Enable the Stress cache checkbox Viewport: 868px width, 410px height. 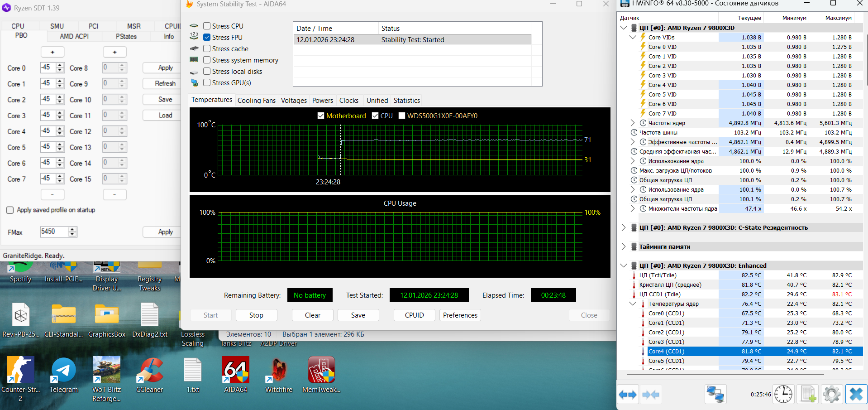click(207, 48)
